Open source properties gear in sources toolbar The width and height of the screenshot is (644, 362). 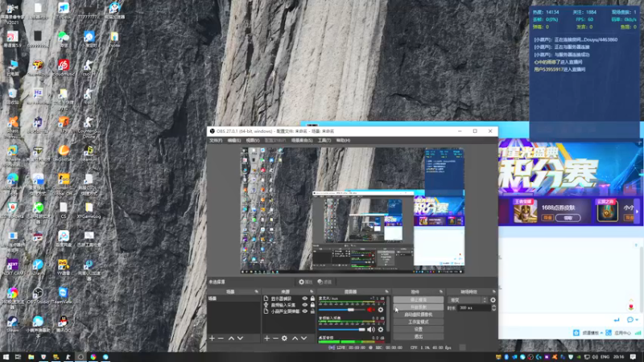coord(284,338)
